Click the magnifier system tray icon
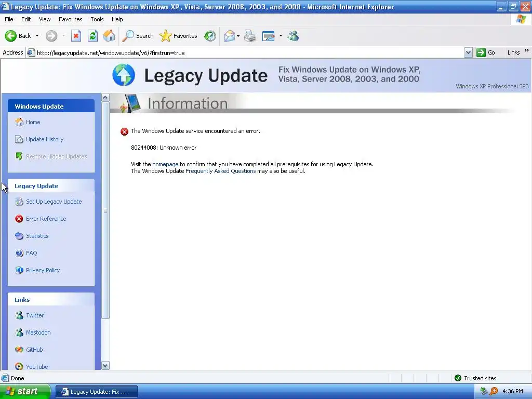The height and width of the screenshot is (399, 532). [x=494, y=392]
